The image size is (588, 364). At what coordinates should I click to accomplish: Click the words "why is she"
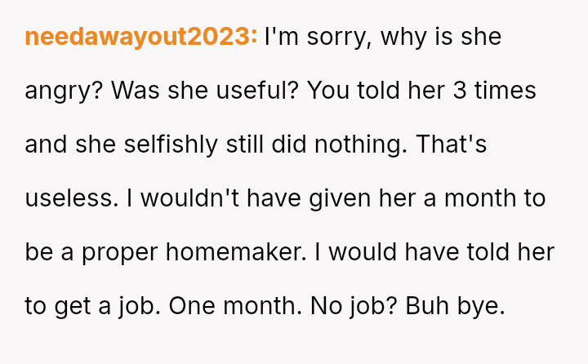[441, 37]
